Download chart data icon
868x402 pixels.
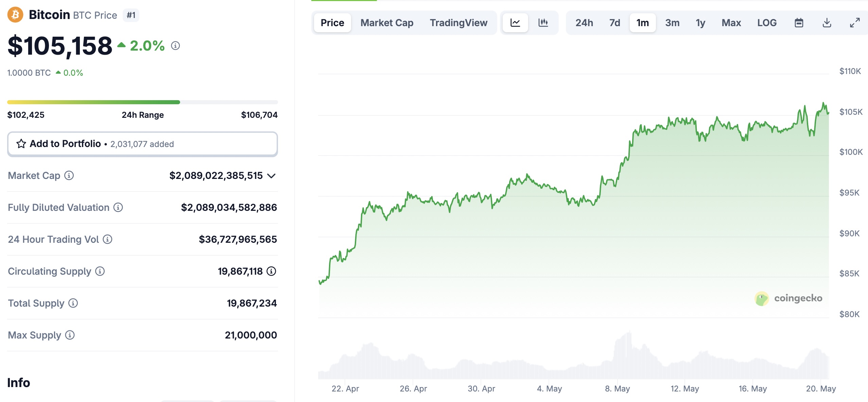coord(827,23)
